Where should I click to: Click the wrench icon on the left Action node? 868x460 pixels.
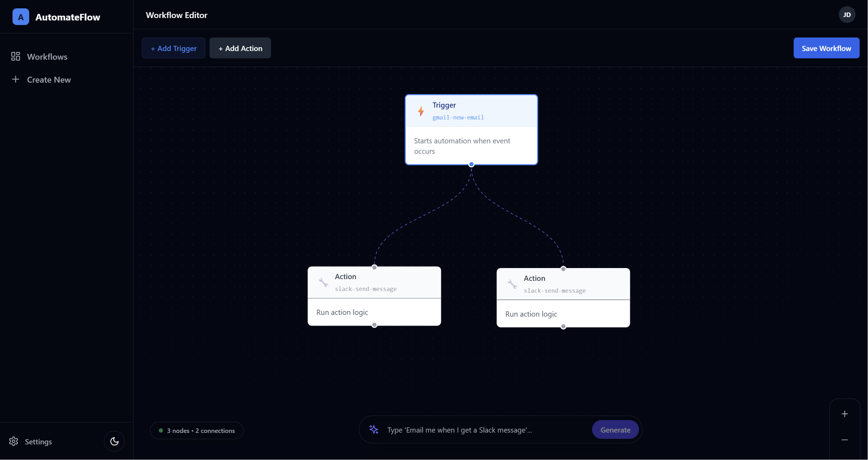[324, 282]
